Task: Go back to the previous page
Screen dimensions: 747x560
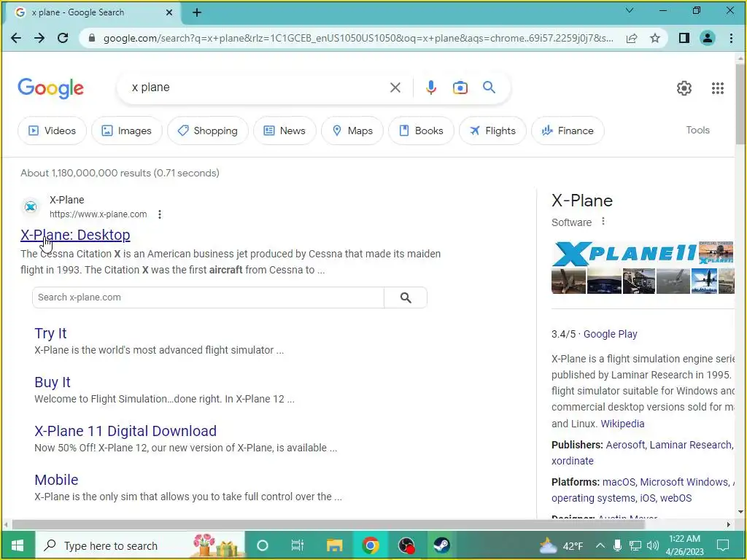Action: click(x=16, y=38)
